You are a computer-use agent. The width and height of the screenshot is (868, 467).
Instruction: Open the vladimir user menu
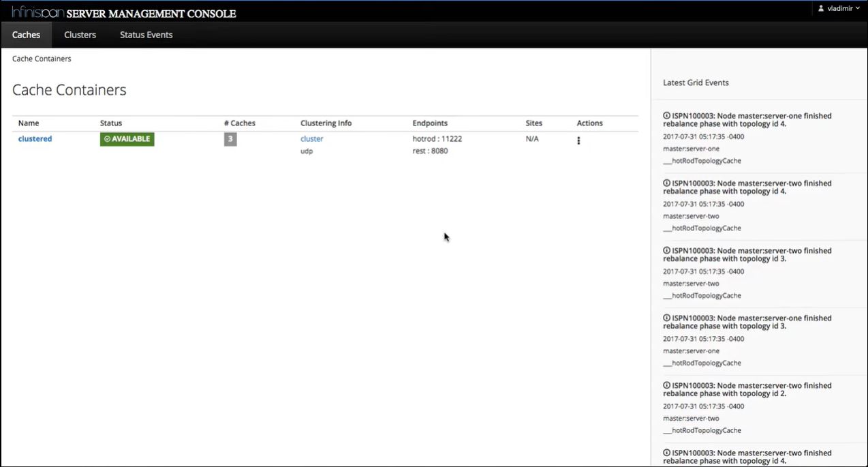click(839, 8)
